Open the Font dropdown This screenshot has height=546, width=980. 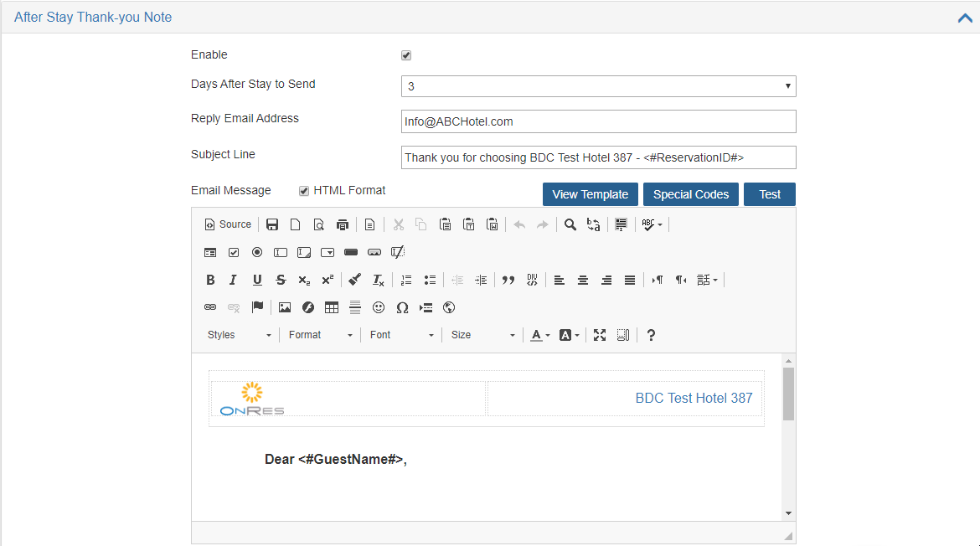click(x=401, y=335)
